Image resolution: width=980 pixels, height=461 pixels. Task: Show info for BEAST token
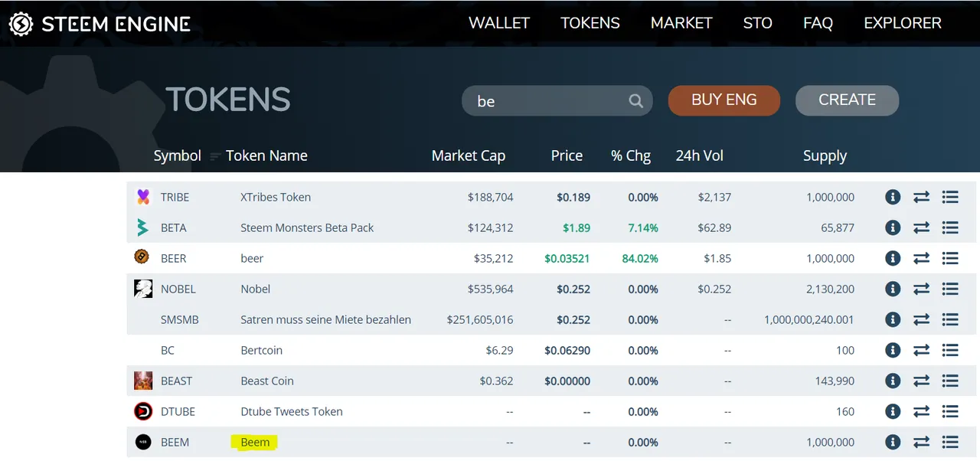coord(892,381)
